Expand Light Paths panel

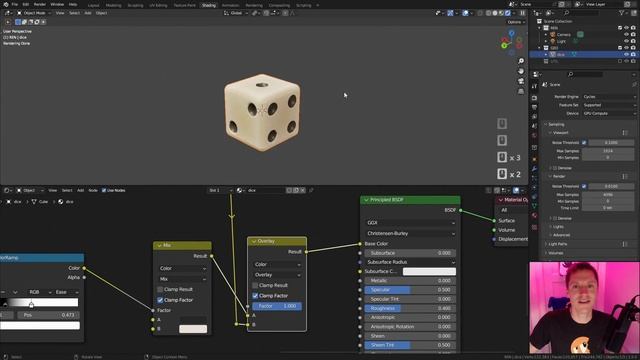point(557,244)
